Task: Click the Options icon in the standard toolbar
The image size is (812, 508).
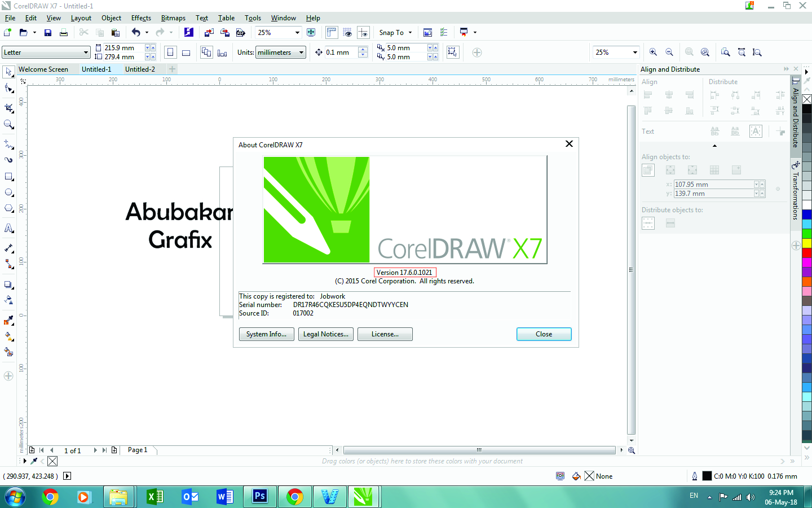Action: (x=444, y=33)
